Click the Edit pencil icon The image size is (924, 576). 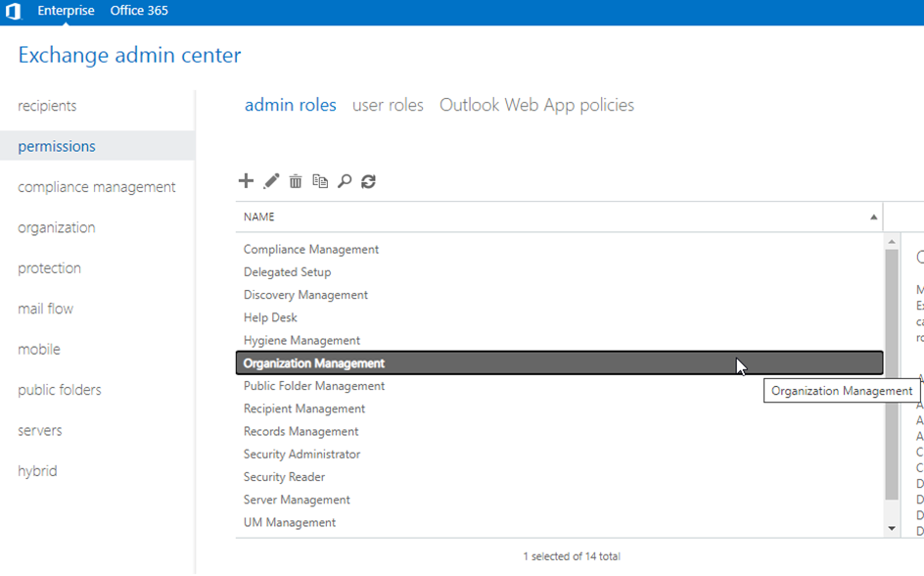[271, 181]
